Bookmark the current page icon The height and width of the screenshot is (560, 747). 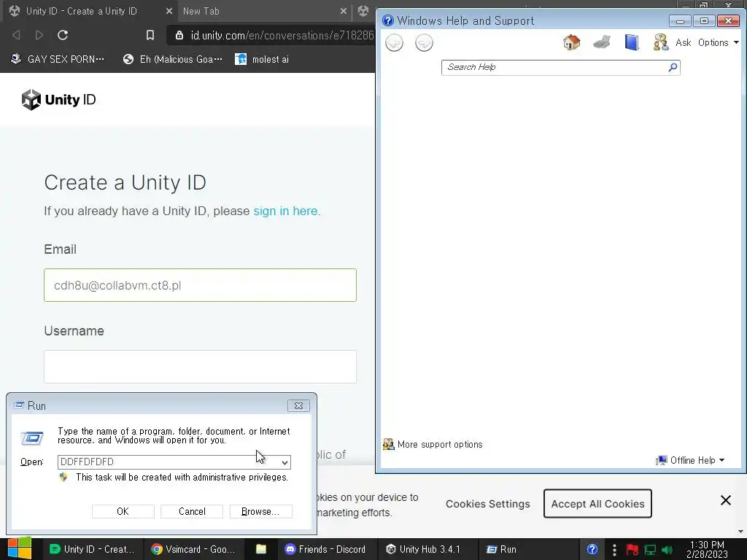point(150,35)
